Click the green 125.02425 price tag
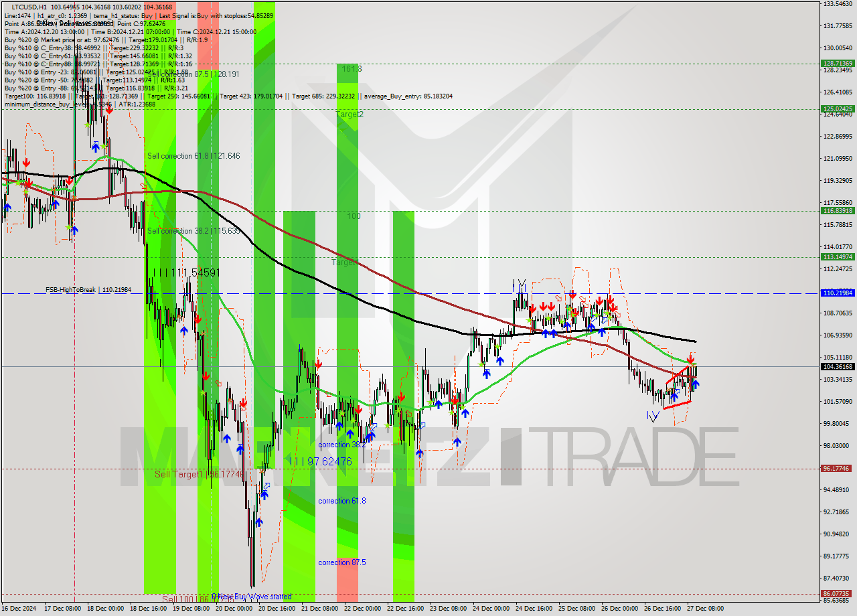857x616 pixels. pos(838,108)
